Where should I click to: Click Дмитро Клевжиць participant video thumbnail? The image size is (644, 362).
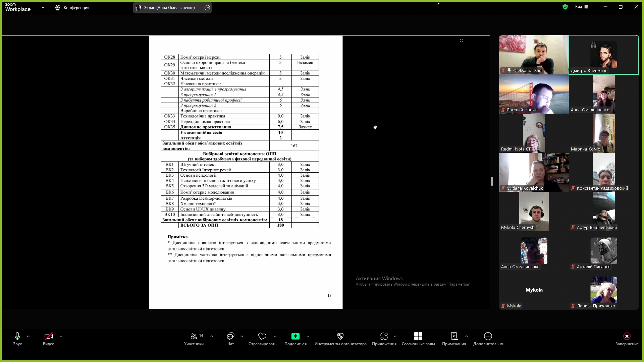(604, 55)
